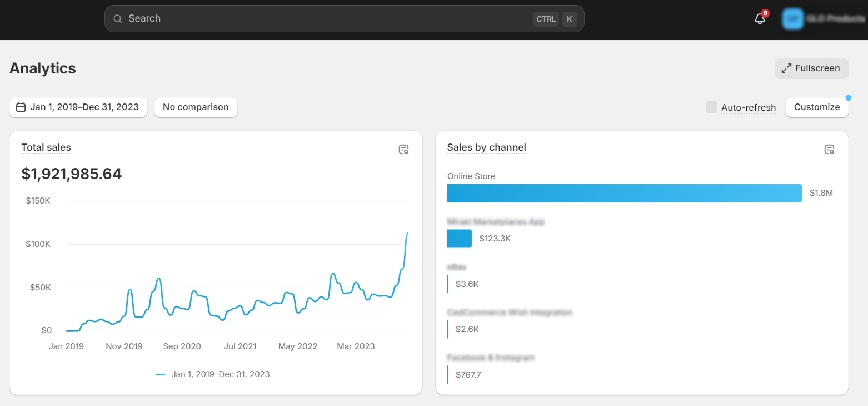Viewport: 868px width, 406px height.
Task: Click the $767.7 channel value
Action: tap(468, 375)
